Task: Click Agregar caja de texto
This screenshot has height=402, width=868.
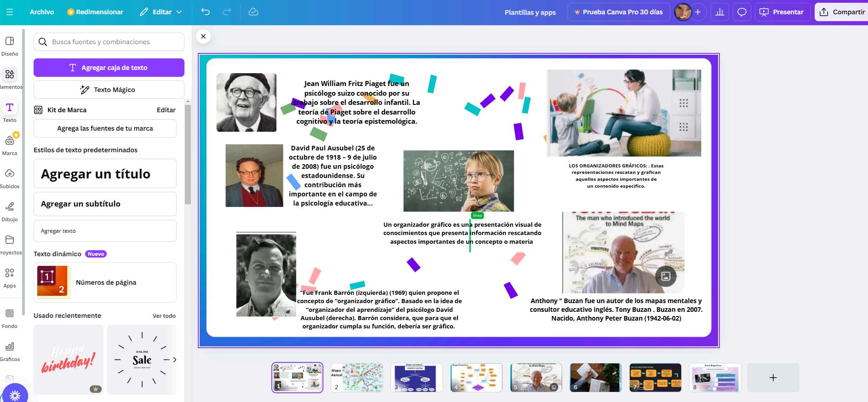Action: (x=109, y=68)
